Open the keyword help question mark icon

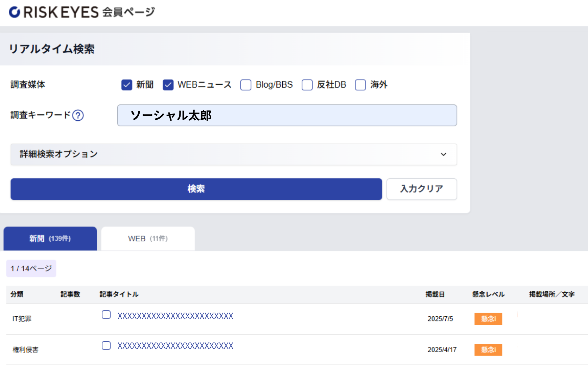(x=78, y=116)
